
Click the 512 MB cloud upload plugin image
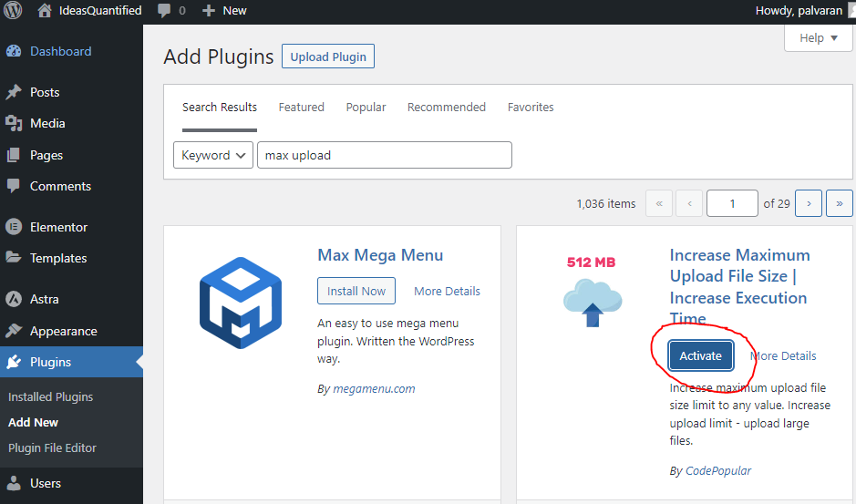(x=592, y=293)
